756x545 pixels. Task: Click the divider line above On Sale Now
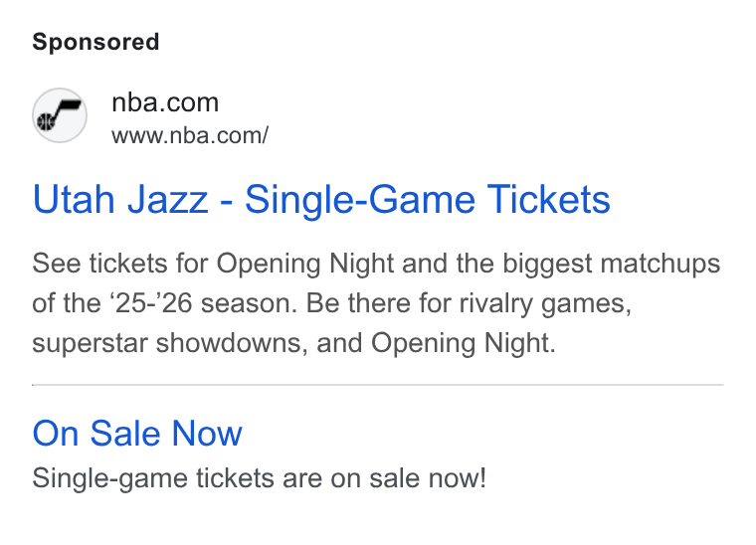(x=378, y=385)
